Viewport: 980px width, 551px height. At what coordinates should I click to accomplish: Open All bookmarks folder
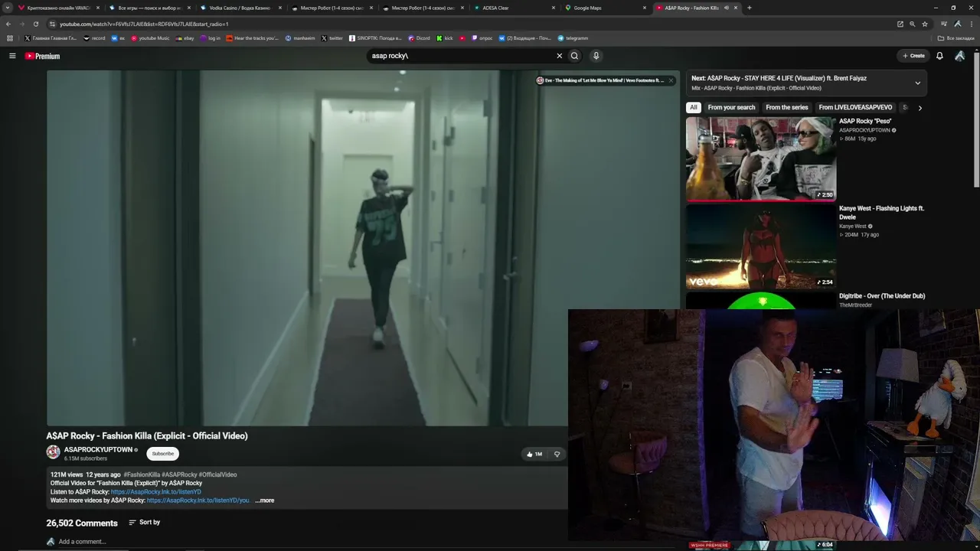[956, 38]
